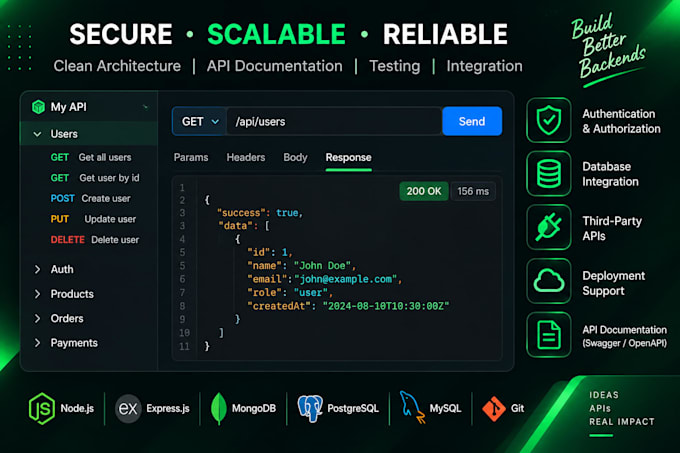Screen dimensions: 680x453
Task: Click the "API Documentation" header text
Action: [x=275, y=66]
